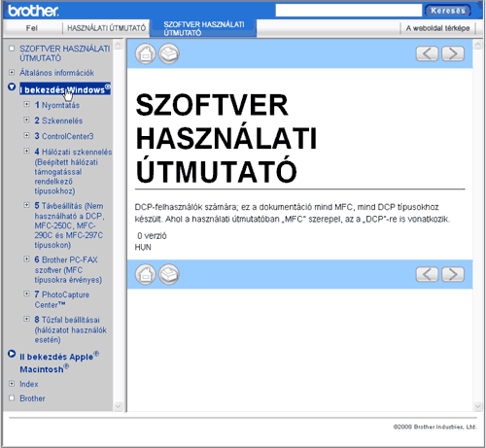Collapse the I bekezdés Windows section
Image resolution: width=486 pixels, height=448 pixels.
[x=12, y=86]
